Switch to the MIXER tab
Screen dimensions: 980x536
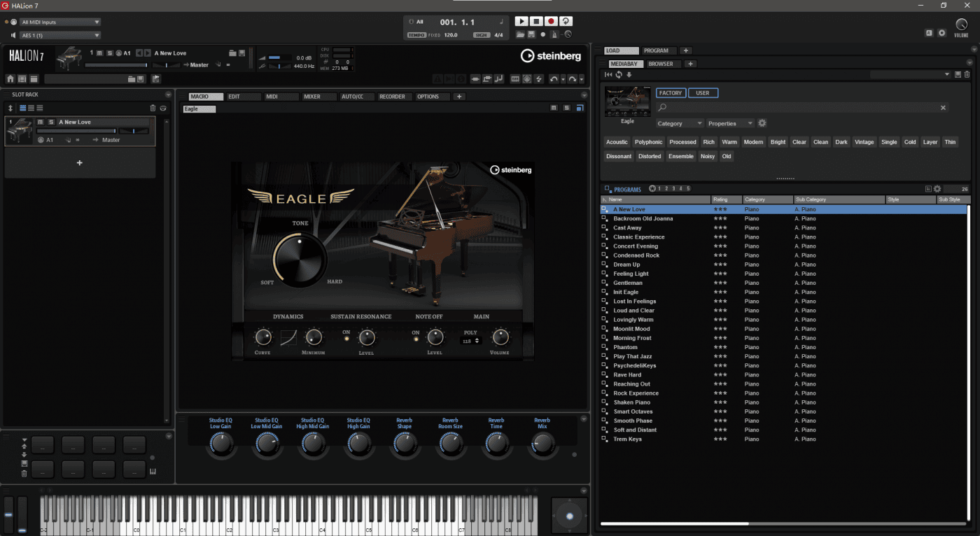312,97
